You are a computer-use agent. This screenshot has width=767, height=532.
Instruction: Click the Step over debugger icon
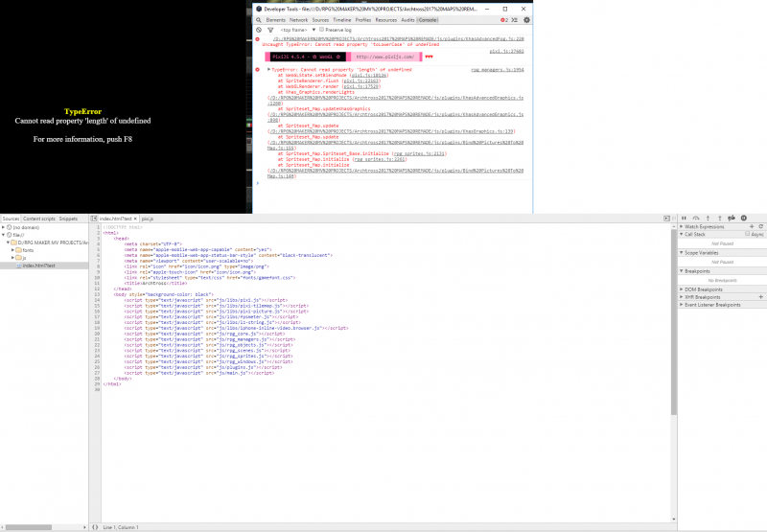(696, 219)
